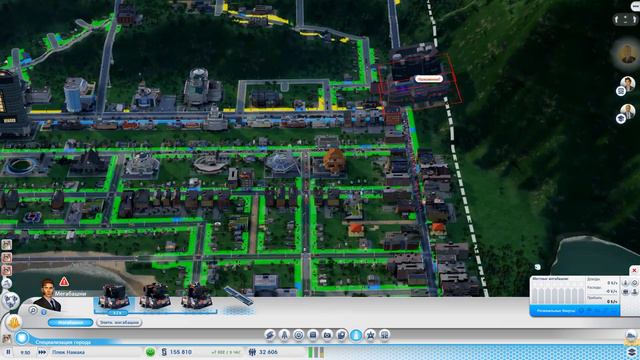Open the red warning triangle alert
Viewport: 640px width, 360px height.
point(64,282)
